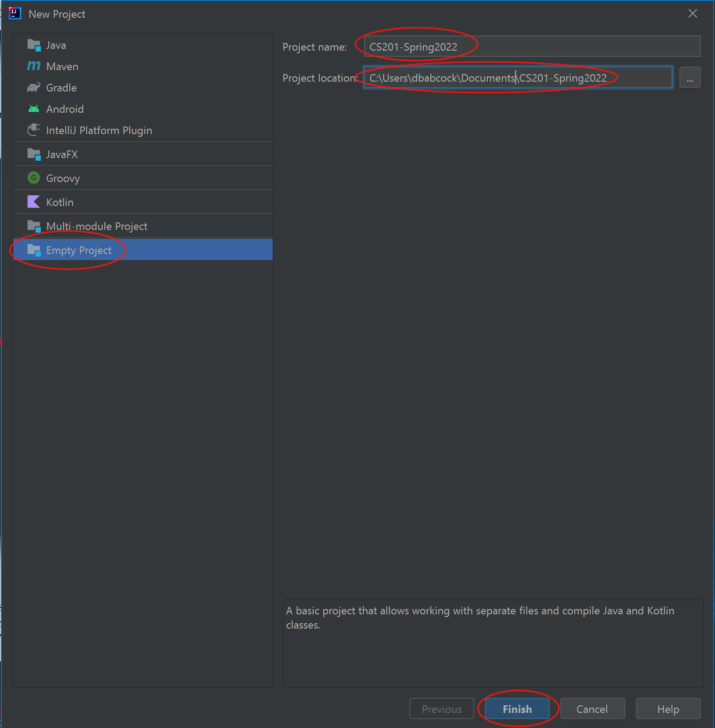This screenshot has width=715, height=728.
Task: Click the IntelliJ logo in title bar
Action: [15, 13]
